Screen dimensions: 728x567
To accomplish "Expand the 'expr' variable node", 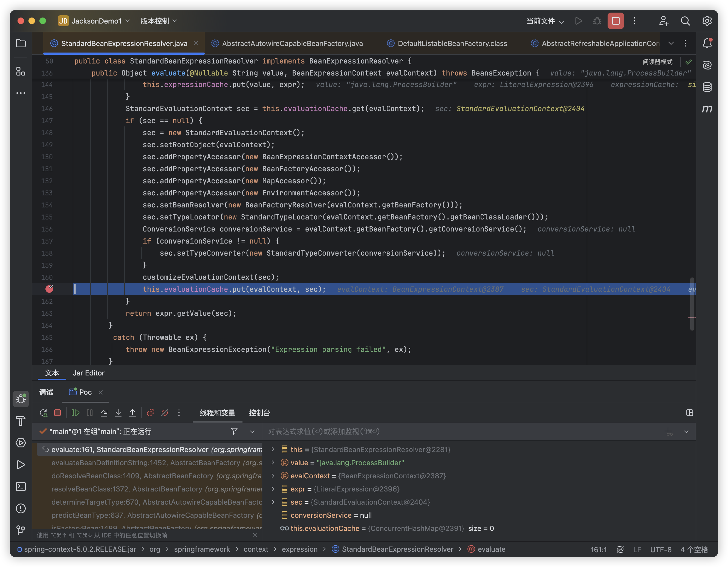I will point(273,489).
